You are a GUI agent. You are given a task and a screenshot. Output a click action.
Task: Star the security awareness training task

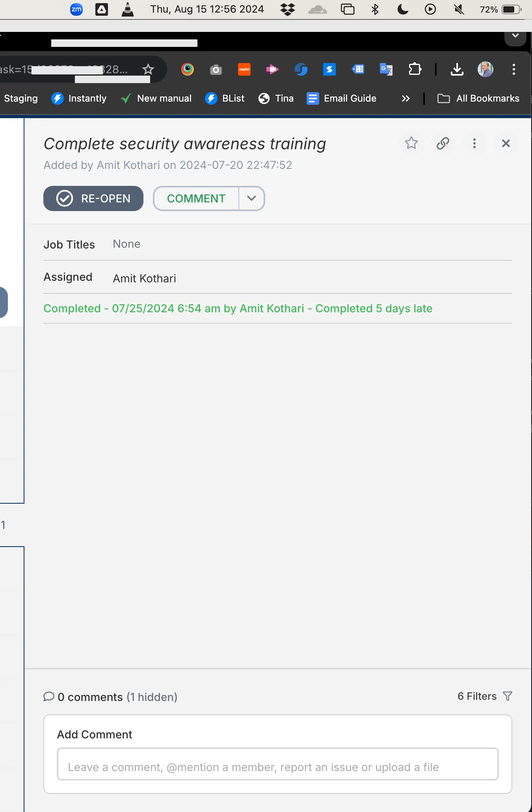click(411, 143)
